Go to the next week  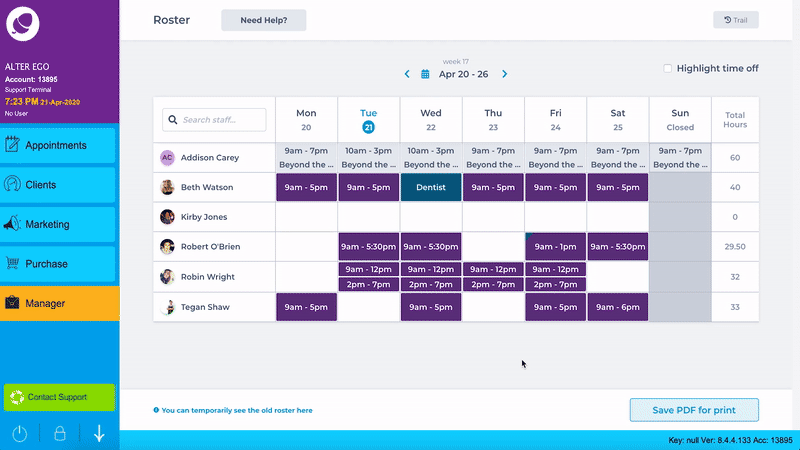point(505,74)
